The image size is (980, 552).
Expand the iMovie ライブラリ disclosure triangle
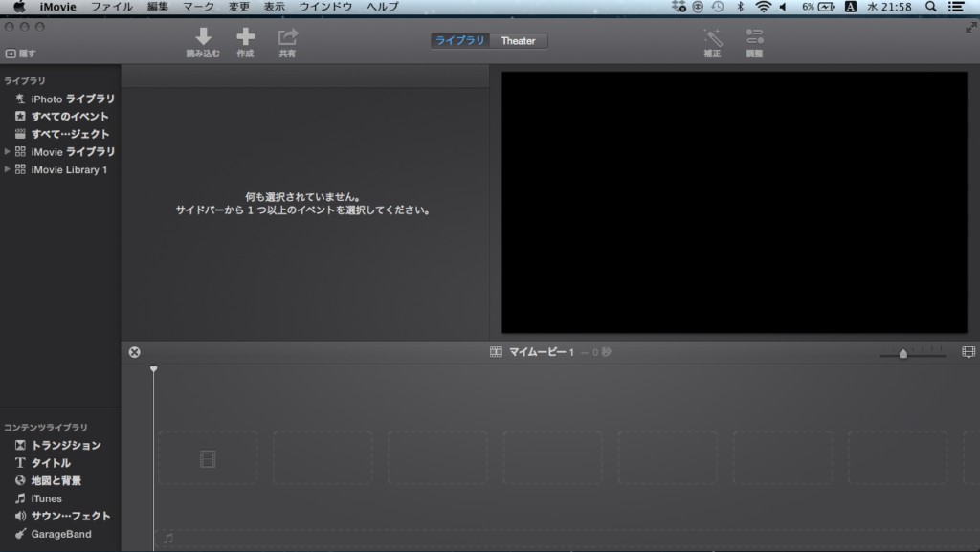(x=7, y=152)
